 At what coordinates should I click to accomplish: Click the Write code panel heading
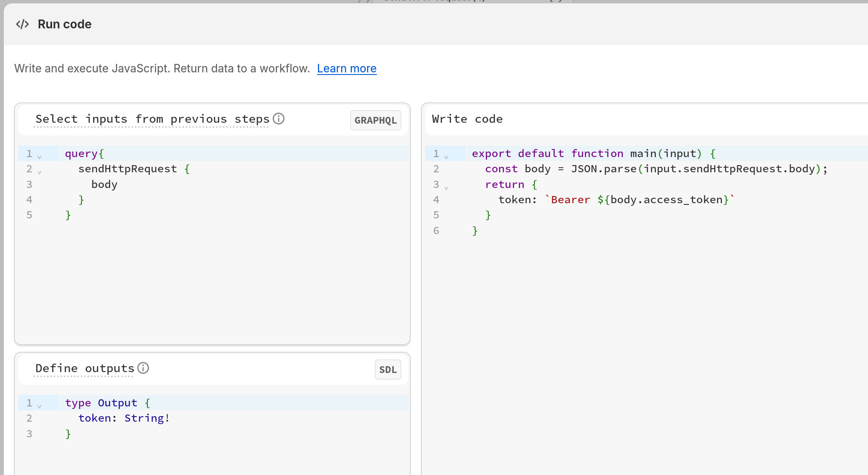[467, 119]
